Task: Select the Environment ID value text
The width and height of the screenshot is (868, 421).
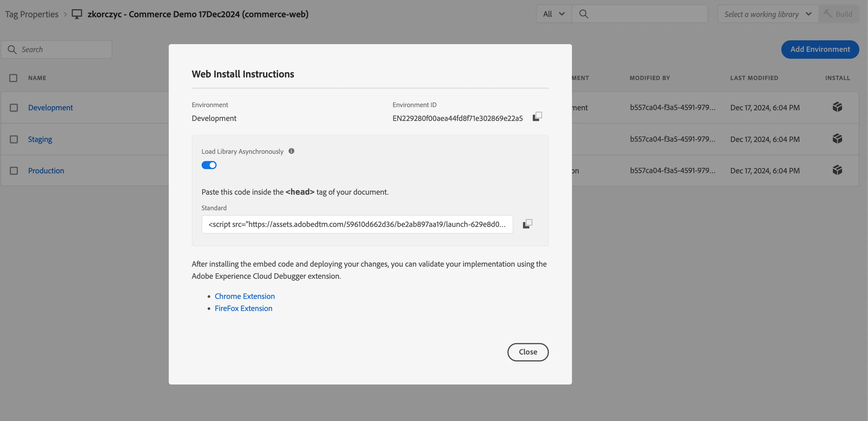Action: pyautogui.click(x=457, y=118)
